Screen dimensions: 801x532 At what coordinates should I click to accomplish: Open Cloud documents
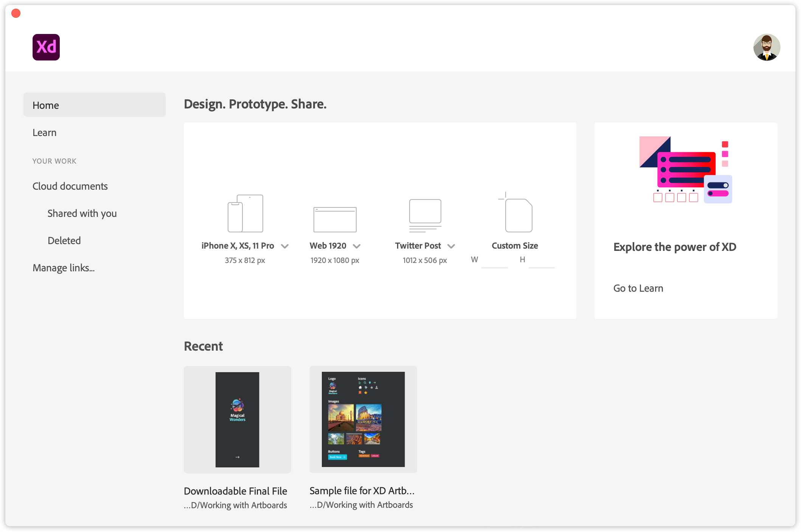tap(70, 186)
